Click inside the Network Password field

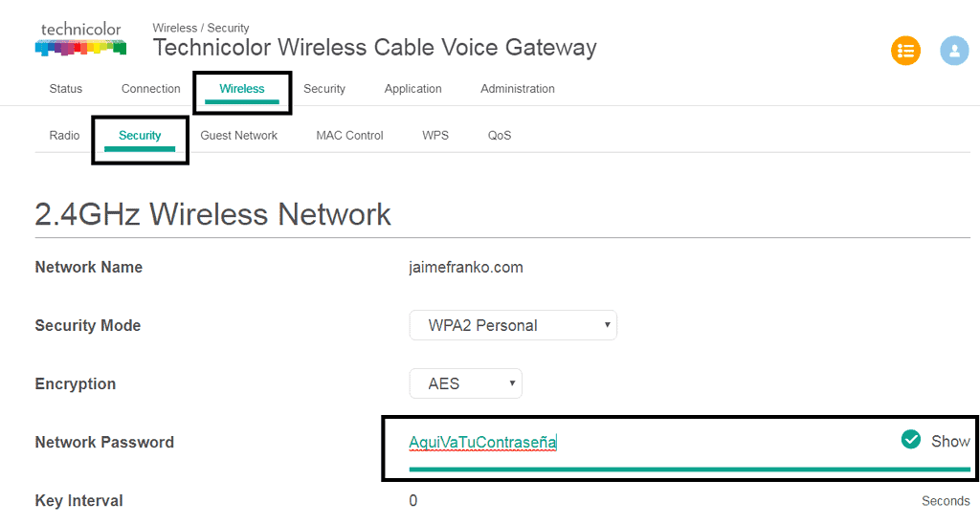click(650, 443)
